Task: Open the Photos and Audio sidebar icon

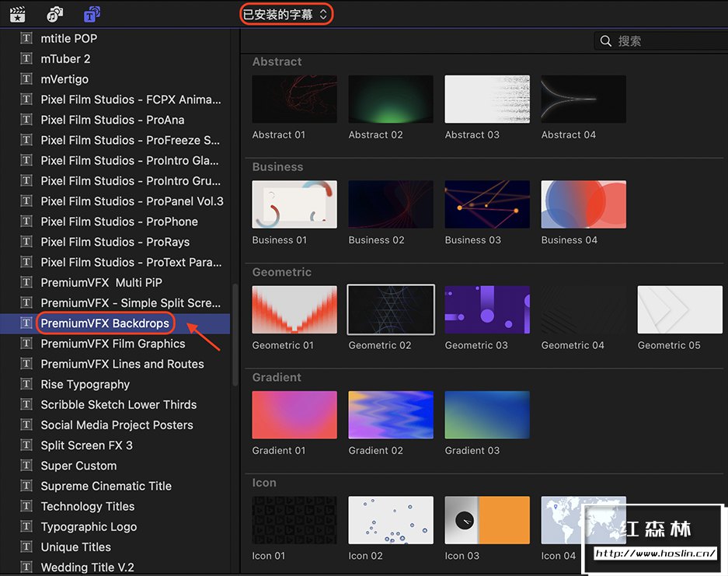Action: pos(54,14)
